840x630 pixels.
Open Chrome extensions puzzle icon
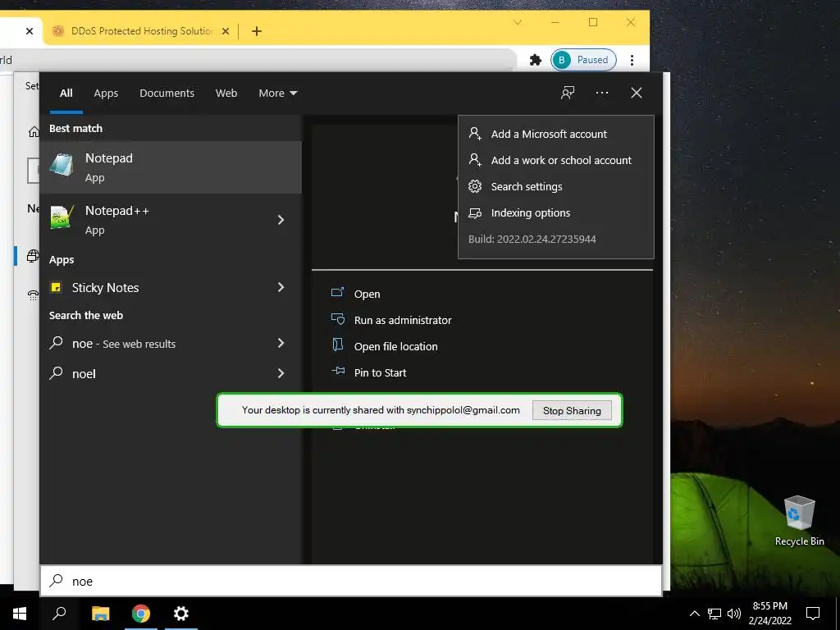pyautogui.click(x=535, y=60)
